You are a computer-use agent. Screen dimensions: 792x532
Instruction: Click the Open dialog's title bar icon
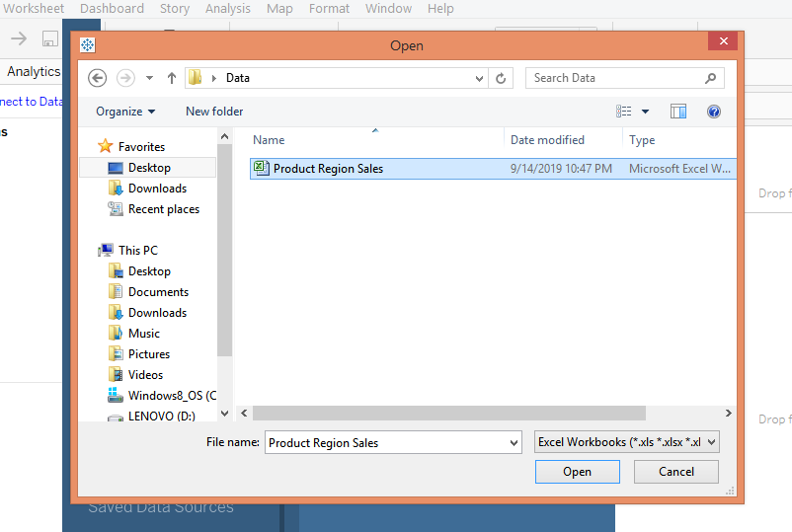(87, 45)
